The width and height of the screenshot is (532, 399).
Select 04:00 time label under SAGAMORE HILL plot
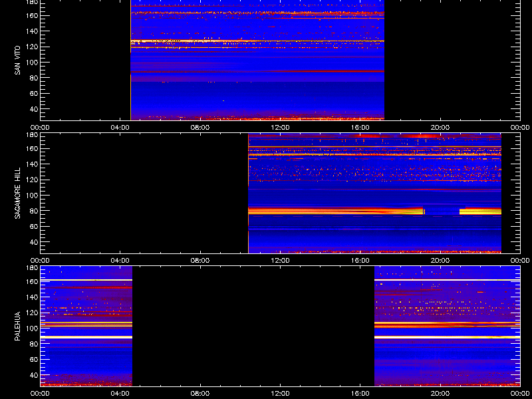click(120, 261)
